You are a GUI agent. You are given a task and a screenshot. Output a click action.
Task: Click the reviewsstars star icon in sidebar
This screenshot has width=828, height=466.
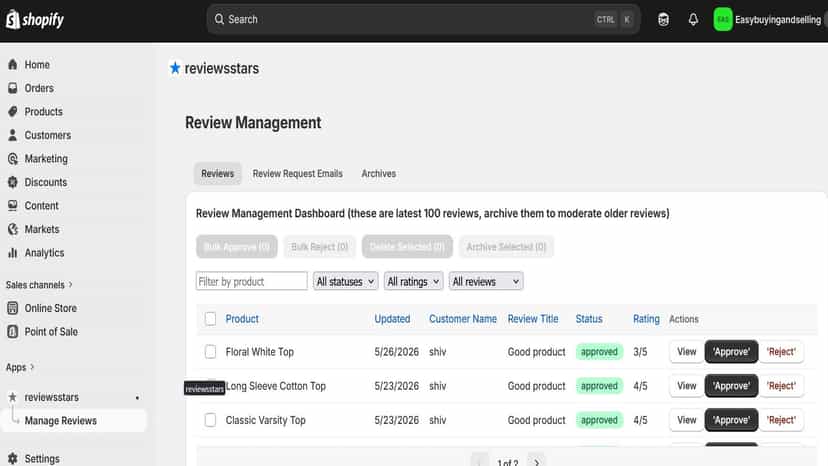click(x=13, y=397)
